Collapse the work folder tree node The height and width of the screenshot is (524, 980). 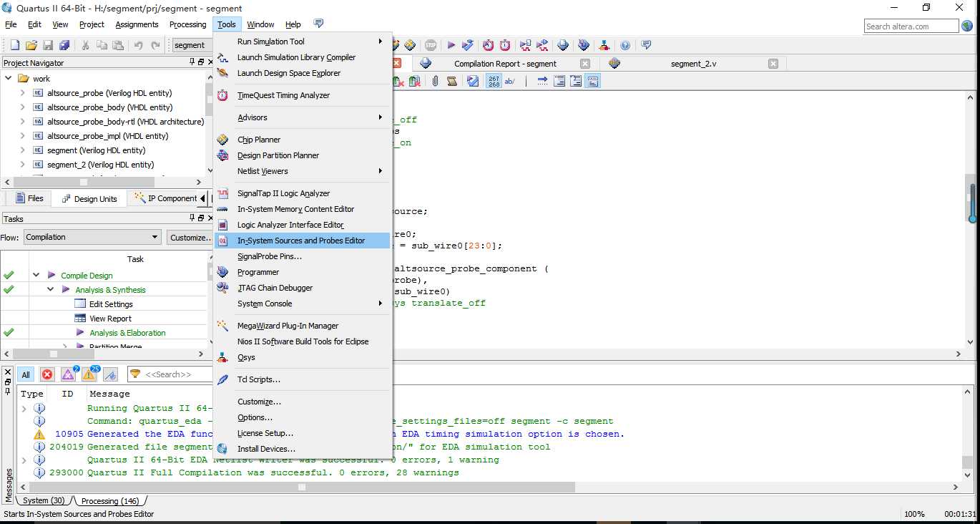coord(9,79)
